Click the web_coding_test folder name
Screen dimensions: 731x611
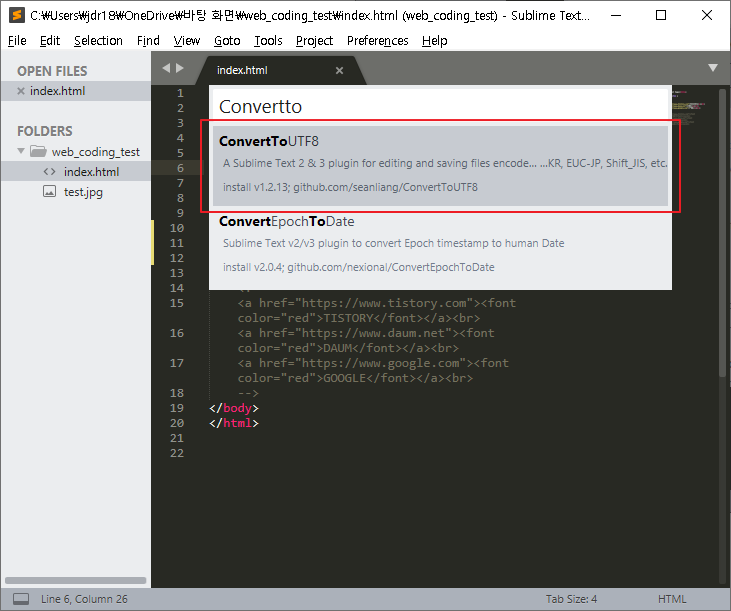(x=96, y=151)
